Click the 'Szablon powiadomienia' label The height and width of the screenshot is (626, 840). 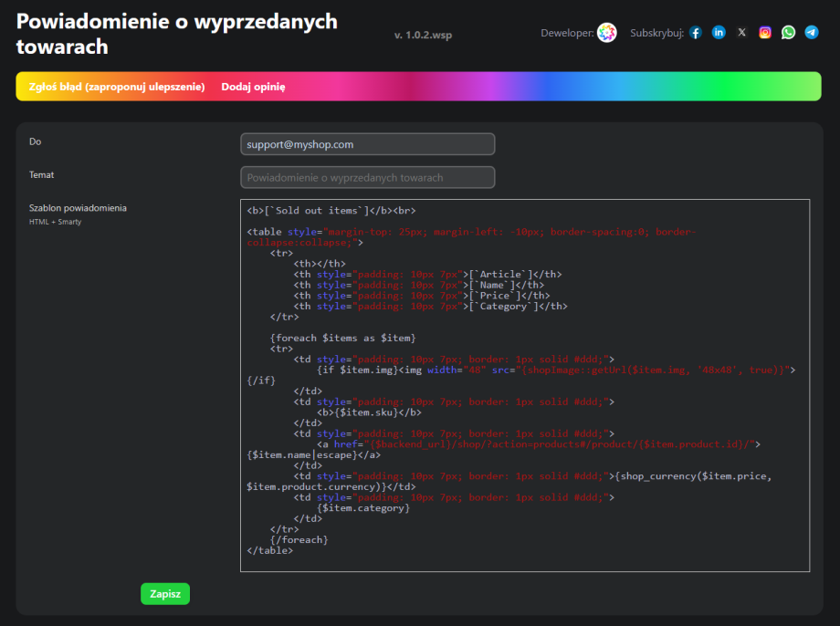click(x=78, y=208)
